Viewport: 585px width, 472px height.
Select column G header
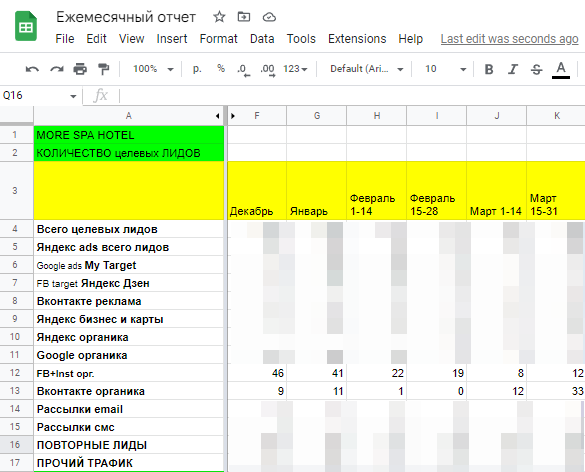317,116
